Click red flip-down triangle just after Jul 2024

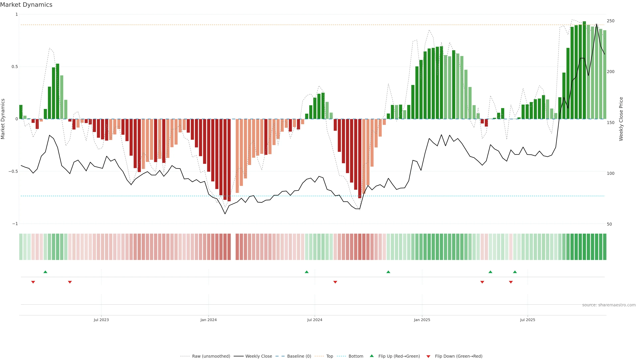pyautogui.click(x=335, y=282)
